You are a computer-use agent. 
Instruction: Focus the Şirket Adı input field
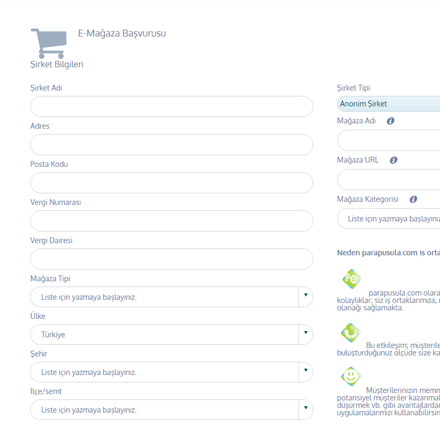[172, 106]
